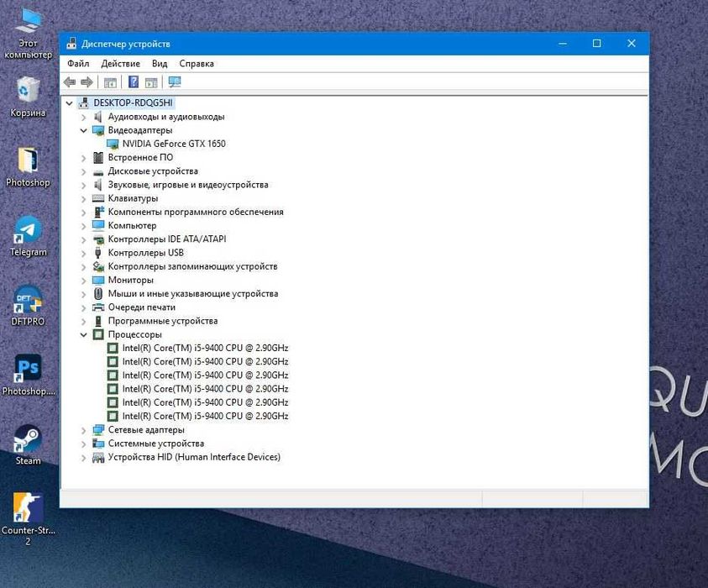Minimize the Device Manager window
Screen dimensions: 708x588
pos(563,44)
